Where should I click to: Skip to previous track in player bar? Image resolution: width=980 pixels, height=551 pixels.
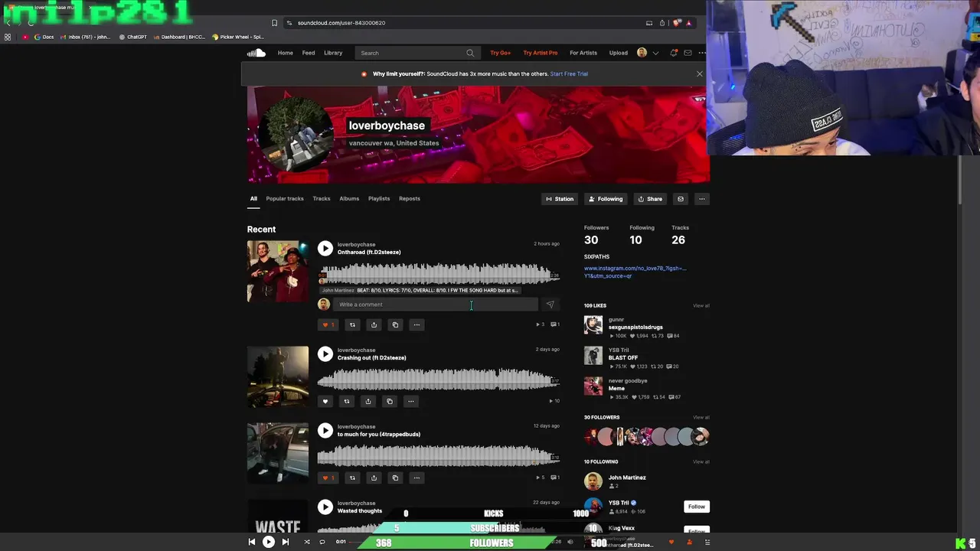point(251,542)
